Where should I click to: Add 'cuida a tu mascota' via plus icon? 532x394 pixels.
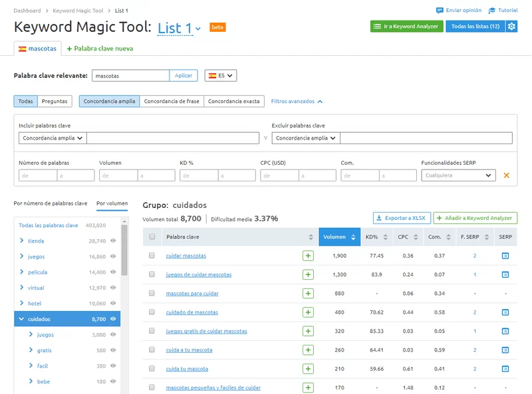pyautogui.click(x=308, y=350)
